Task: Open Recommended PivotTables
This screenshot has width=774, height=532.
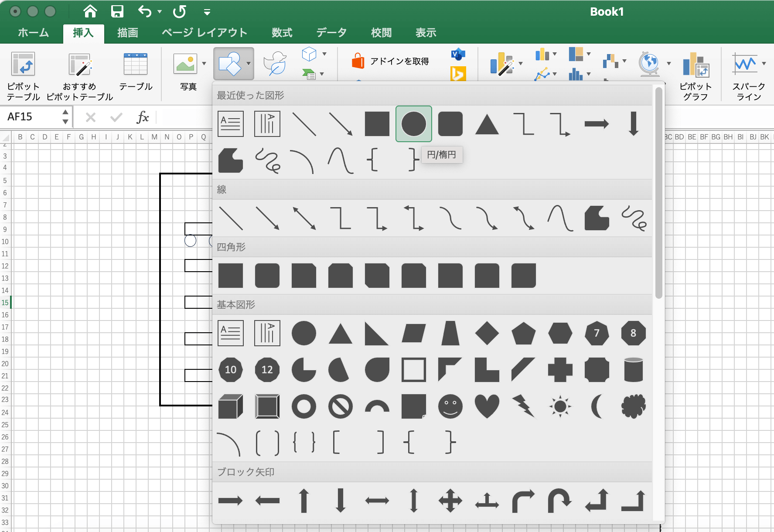Action: click(79, 76)
